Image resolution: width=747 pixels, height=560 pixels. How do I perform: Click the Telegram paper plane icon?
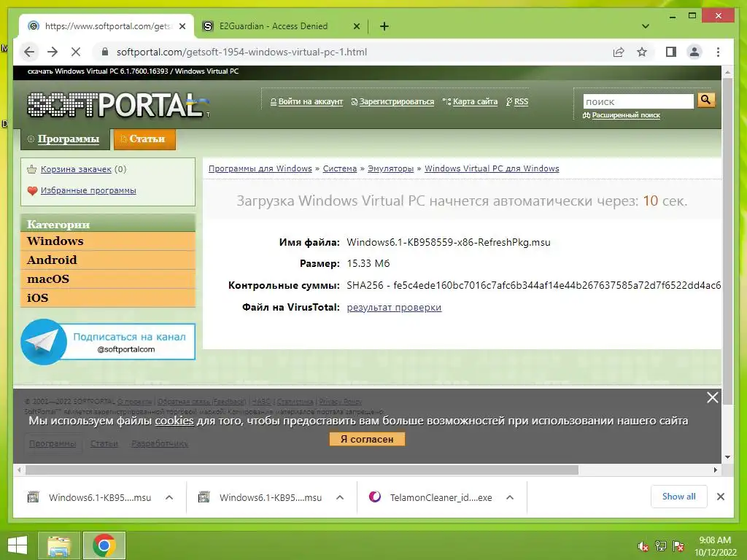coord(43,342)
